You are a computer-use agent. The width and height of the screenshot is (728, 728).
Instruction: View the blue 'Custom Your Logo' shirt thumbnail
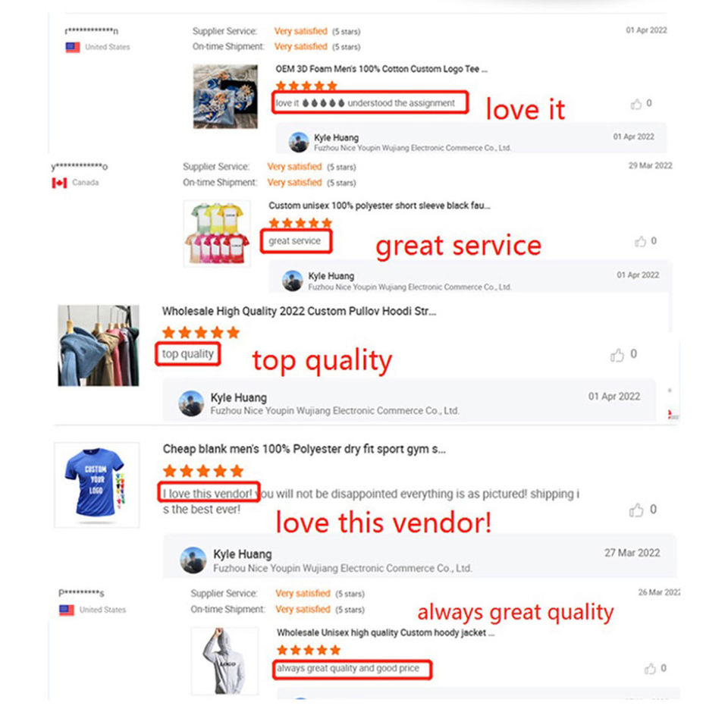pos(96,485)
